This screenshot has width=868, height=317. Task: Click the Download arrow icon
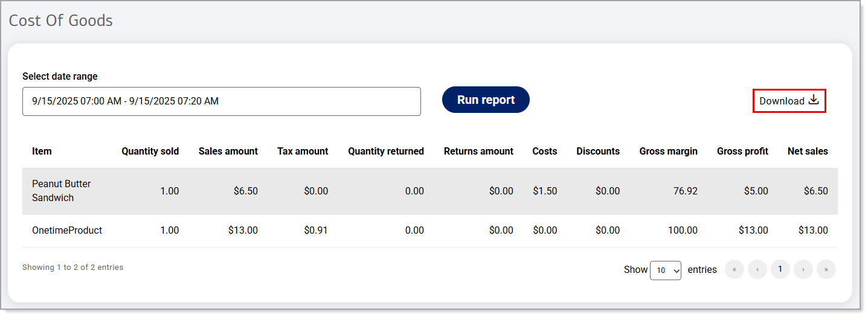pyautogui.click(x=814, y=100)
